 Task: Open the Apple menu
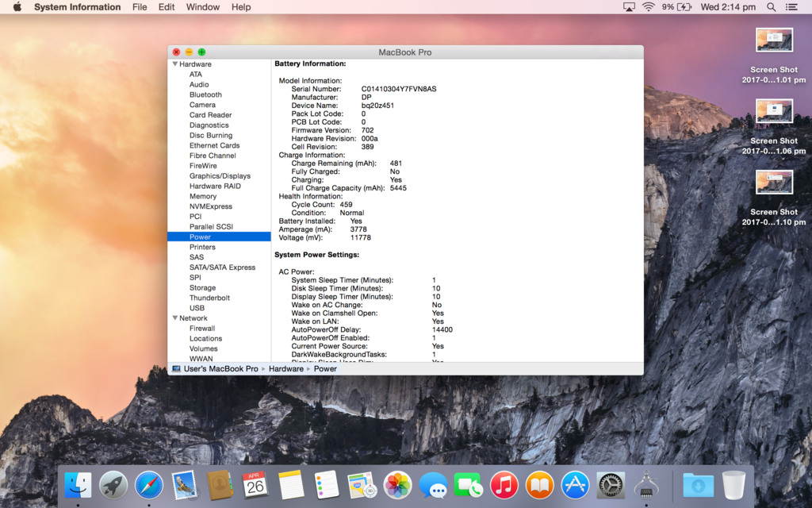point(17,6)
